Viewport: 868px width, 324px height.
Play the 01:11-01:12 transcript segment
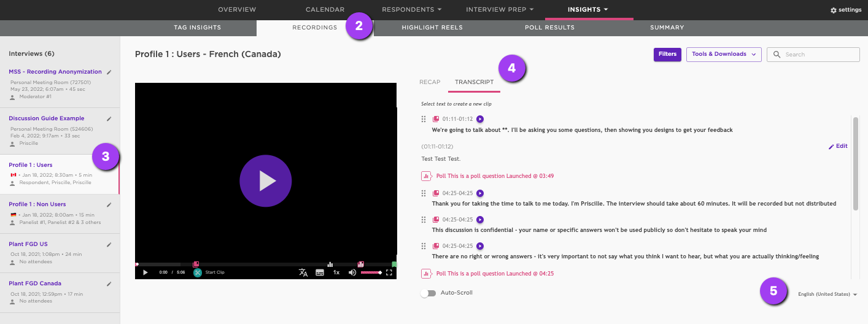point(480,119)
